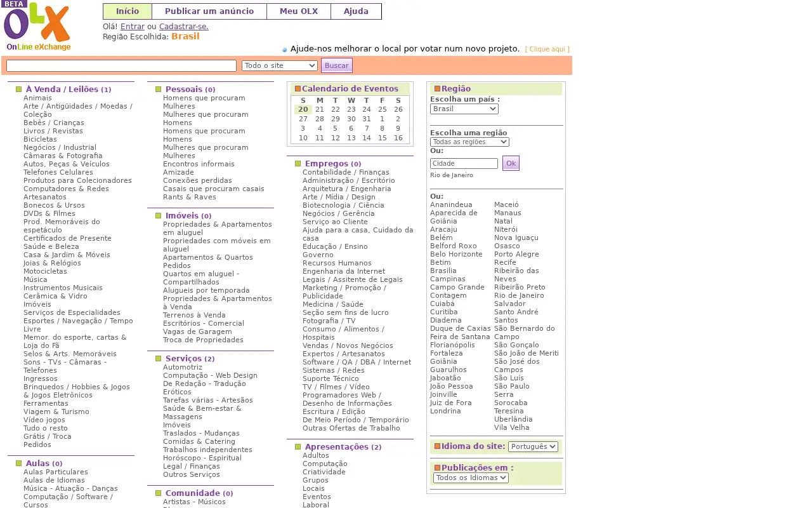Click the orange icon beside Idioma do site
This screenshot has width=812, height=508.
437,446
